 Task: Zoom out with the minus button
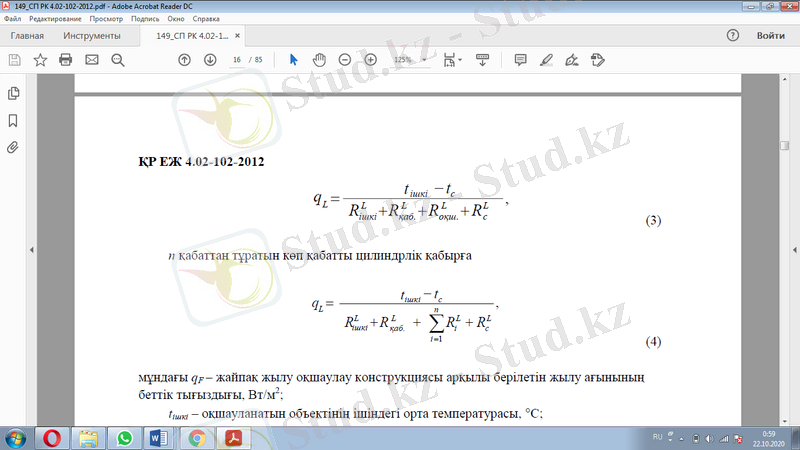[345, 60]
